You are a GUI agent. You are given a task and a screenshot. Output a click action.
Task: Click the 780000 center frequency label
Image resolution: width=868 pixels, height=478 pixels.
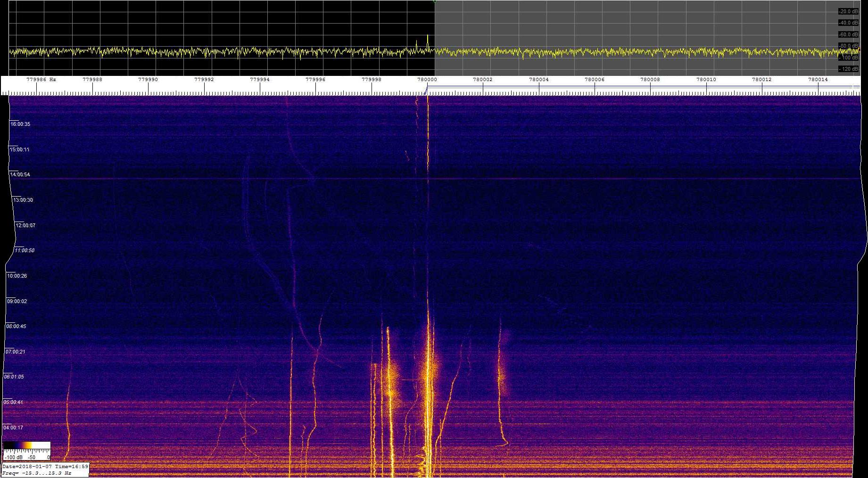(427, 80)
